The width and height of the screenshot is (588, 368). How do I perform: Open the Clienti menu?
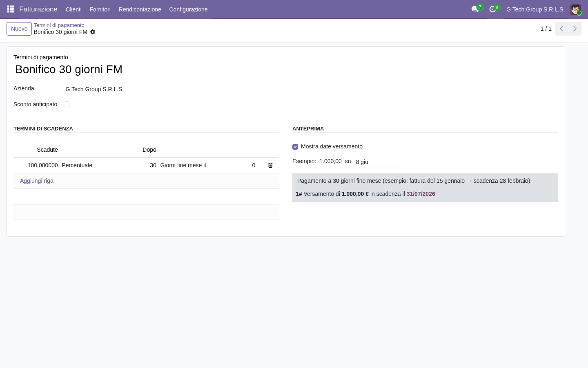click(x=73, y=9)
